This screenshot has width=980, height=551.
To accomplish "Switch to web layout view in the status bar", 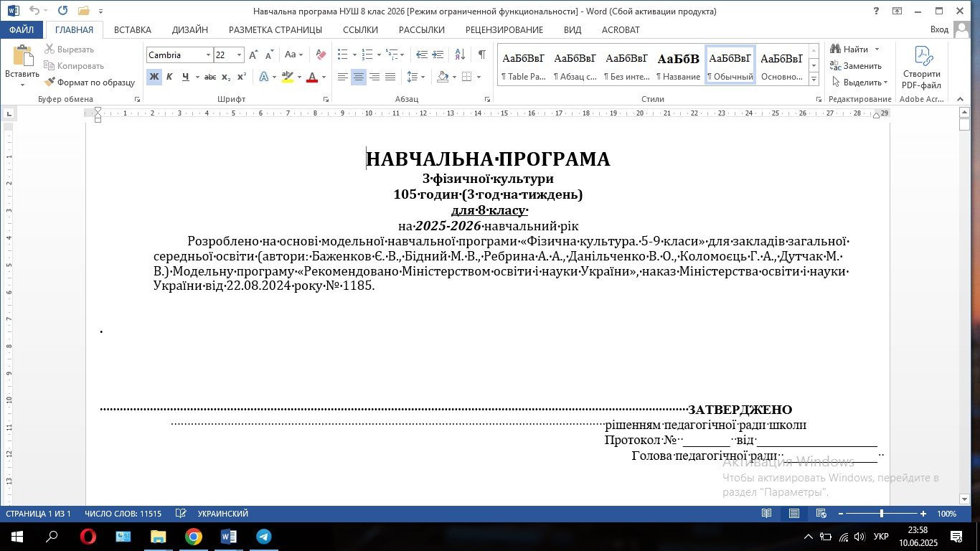I will (x=821, y=514).
